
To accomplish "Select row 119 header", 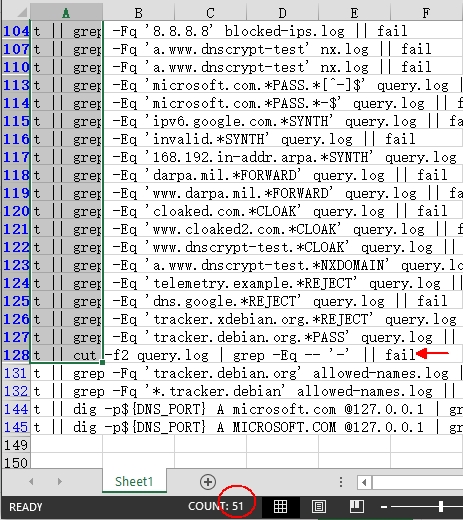I will tap(16, 193).
